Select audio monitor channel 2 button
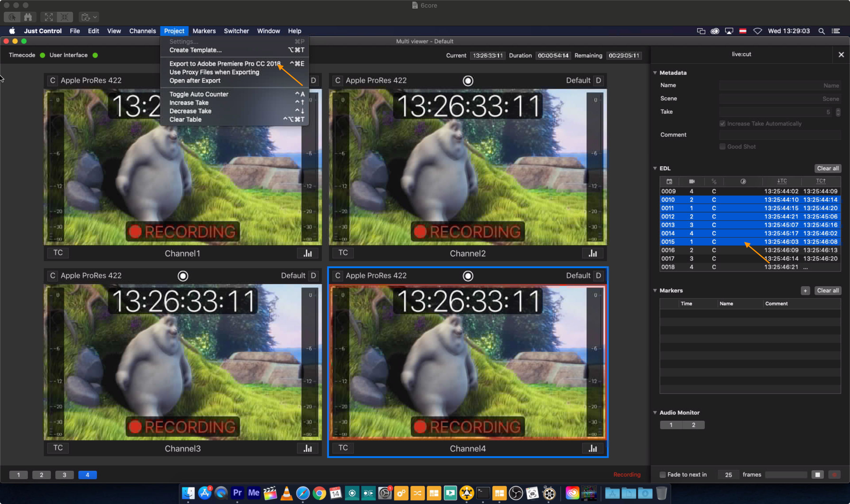 [x=693, y=425]
